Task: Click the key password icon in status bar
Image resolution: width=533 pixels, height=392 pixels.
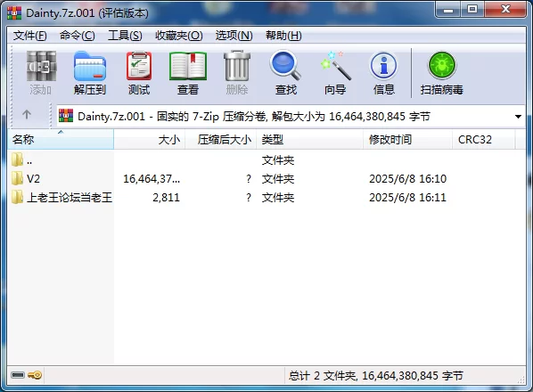Action: (35, 375)
